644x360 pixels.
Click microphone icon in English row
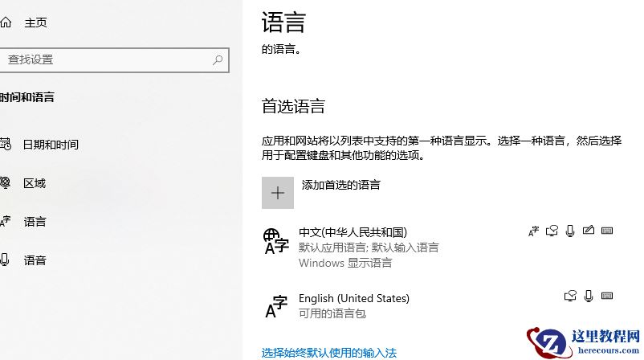click(589, 296)
